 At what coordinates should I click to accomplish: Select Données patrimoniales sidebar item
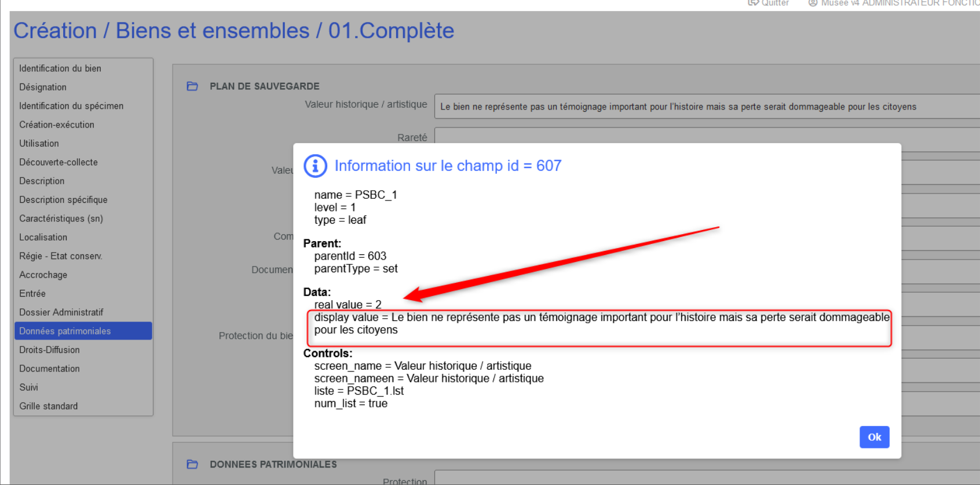pos(65,331)
